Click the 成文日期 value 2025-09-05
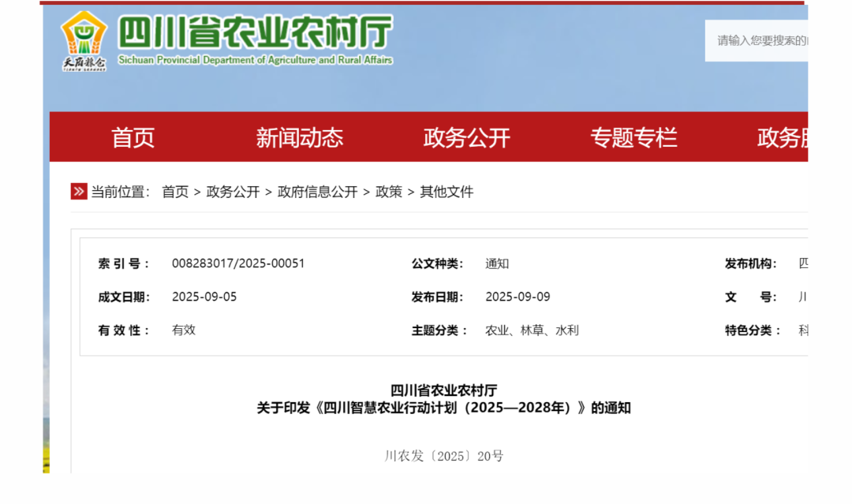Image resolution: width=852 pixels, height=504 pixels. click(x=204, y=297)
